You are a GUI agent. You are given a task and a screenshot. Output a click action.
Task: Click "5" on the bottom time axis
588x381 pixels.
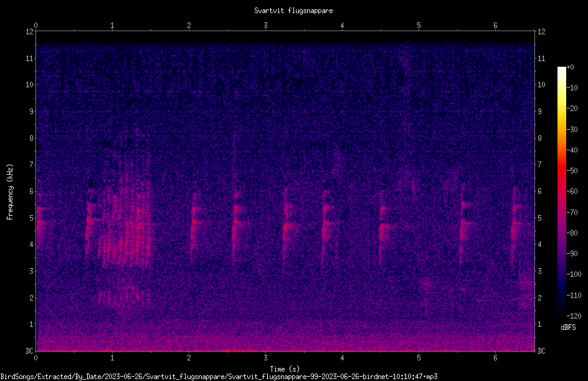tap(419, 358)
